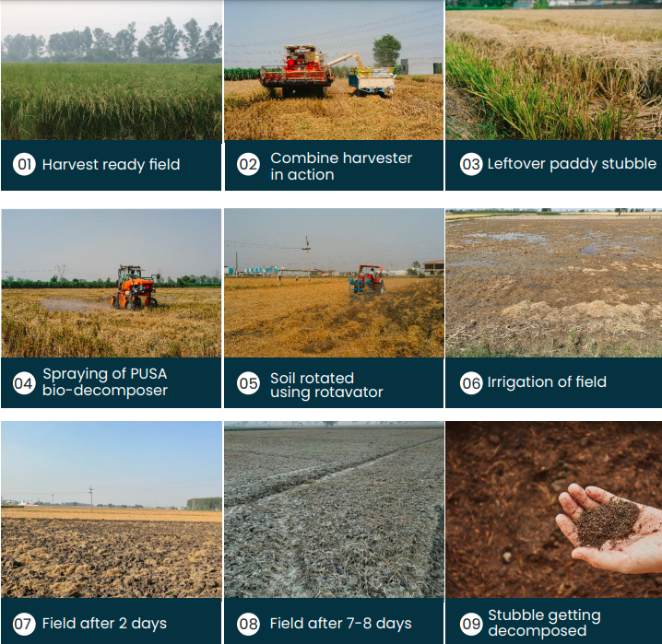
Task: Click the 03 number badge
Action: [471, 164]
